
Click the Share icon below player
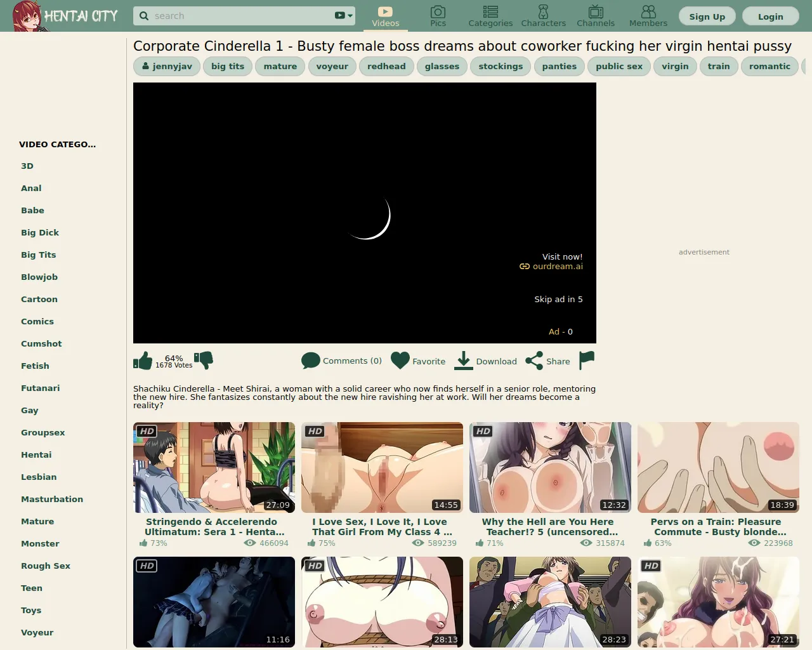click(534, 361)
